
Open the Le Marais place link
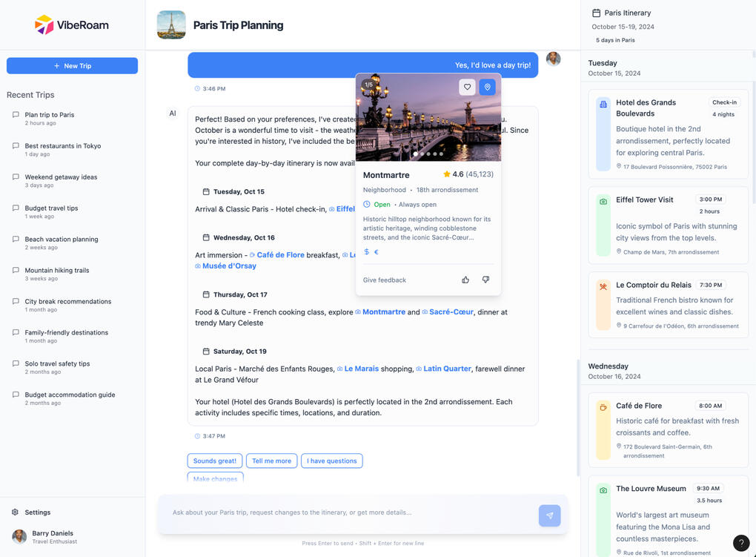tap(361, 369)
